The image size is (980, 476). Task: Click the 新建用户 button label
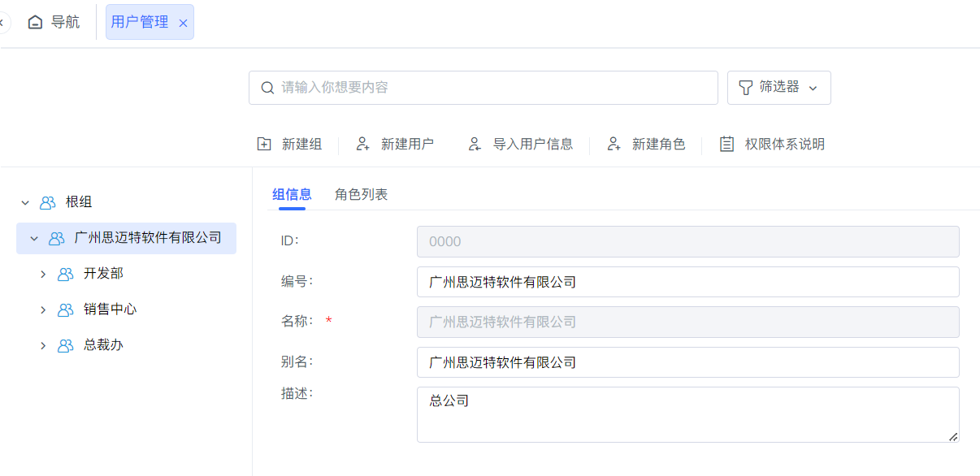(x=407, y=144)
